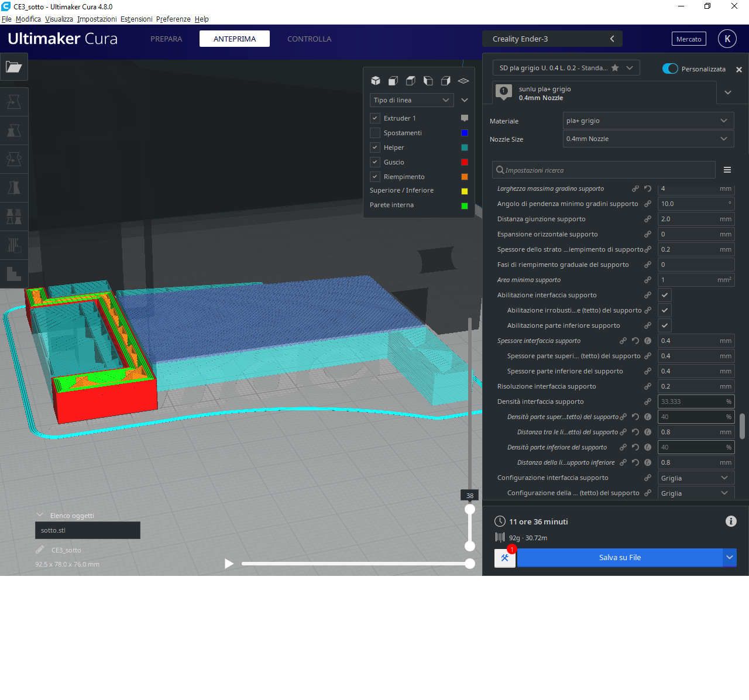Toggle Abilitazione interfaccia supporto checkbox
749x700 pixels.
[x=665, y=295]
